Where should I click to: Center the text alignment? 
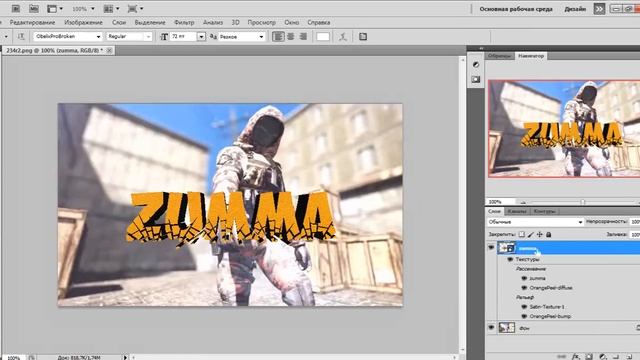point(291,37)
